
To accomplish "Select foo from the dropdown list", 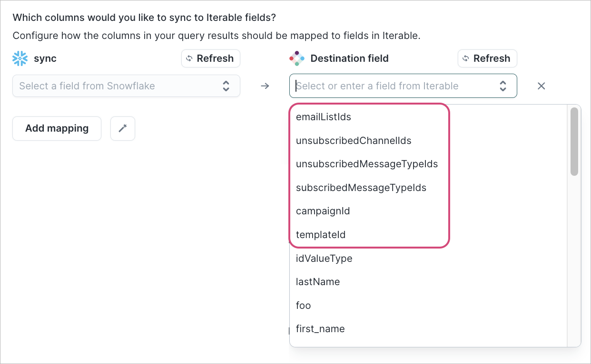I will click(303, 305).
